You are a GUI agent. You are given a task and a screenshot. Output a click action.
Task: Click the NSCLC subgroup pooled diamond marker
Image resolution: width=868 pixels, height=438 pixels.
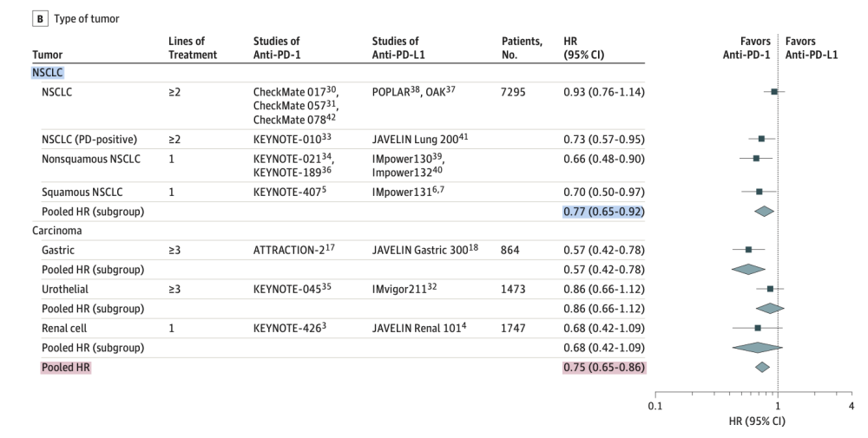[764, 211]
